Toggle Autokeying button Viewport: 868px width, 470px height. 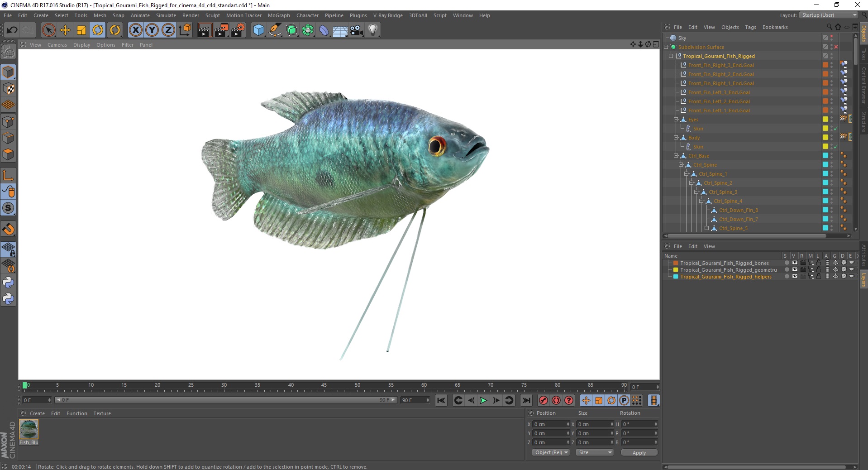click(556, 400)
